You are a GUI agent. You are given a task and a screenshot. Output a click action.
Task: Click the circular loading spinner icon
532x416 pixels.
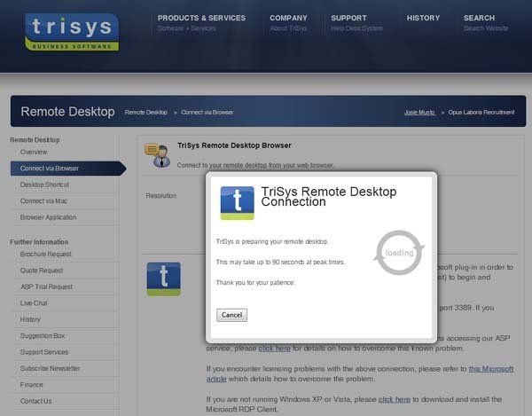click(399, 253)
